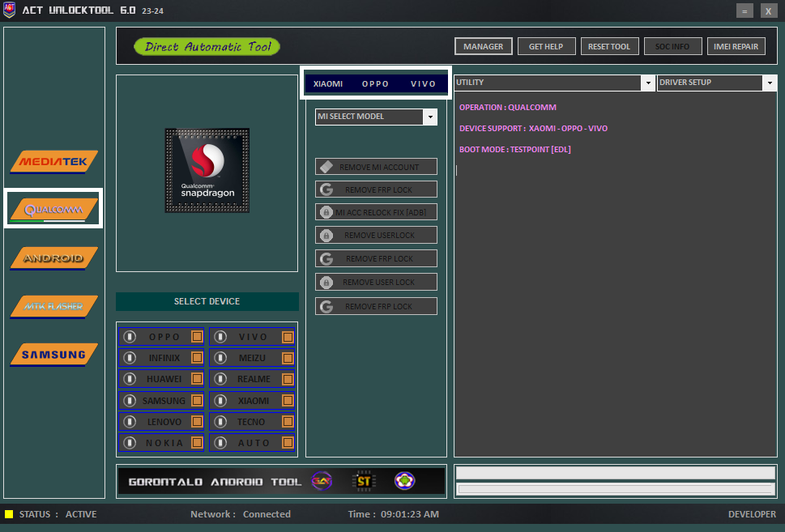Check the orange box beside VIVO
785x532 pixels.
[x=288, y=337]
